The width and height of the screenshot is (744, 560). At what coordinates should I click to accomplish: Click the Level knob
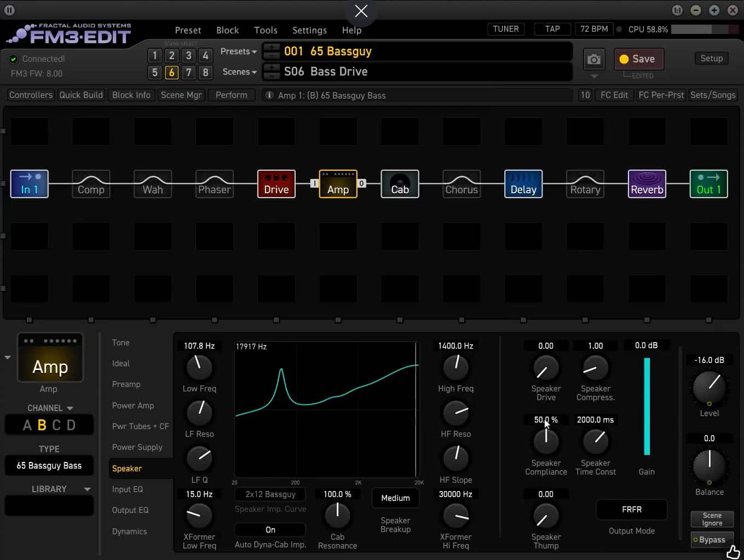pos(709,388)
